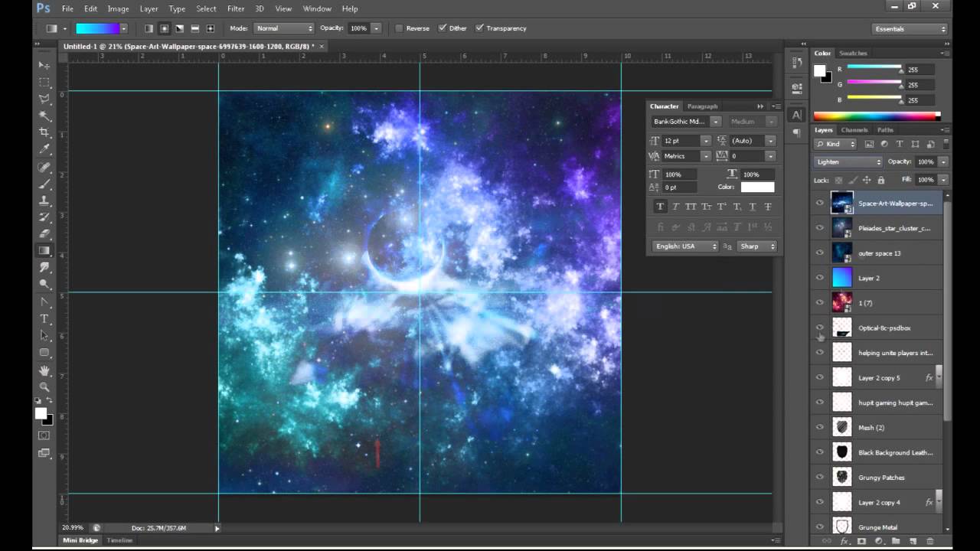Hide the Pleiades_star_cluster layer
This screenshot has width=980, height=551.
click(820, 228)
